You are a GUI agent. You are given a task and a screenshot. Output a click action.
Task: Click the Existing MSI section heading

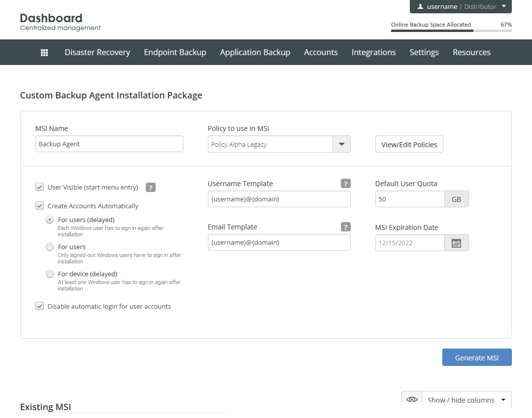pos(45,407)
